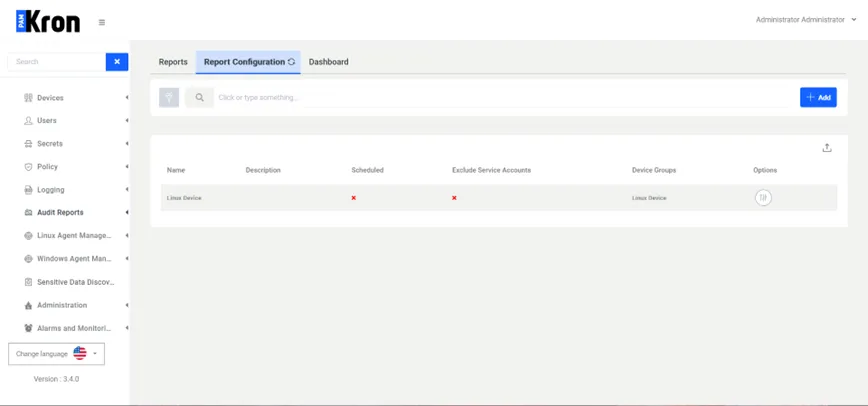
Task: Open options for Linux Device row
Action: click(763, 198)
